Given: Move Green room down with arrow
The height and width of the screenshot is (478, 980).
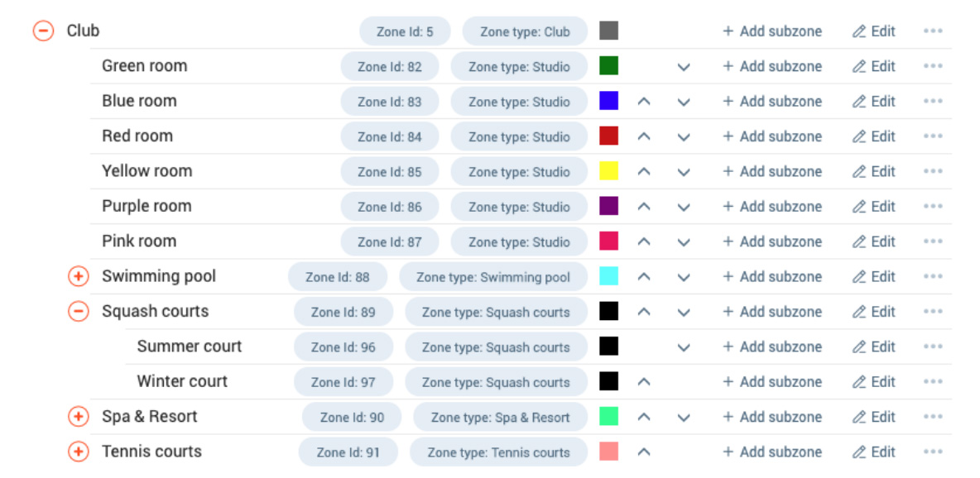Looking at the screenshot, I should pos(684,66).
